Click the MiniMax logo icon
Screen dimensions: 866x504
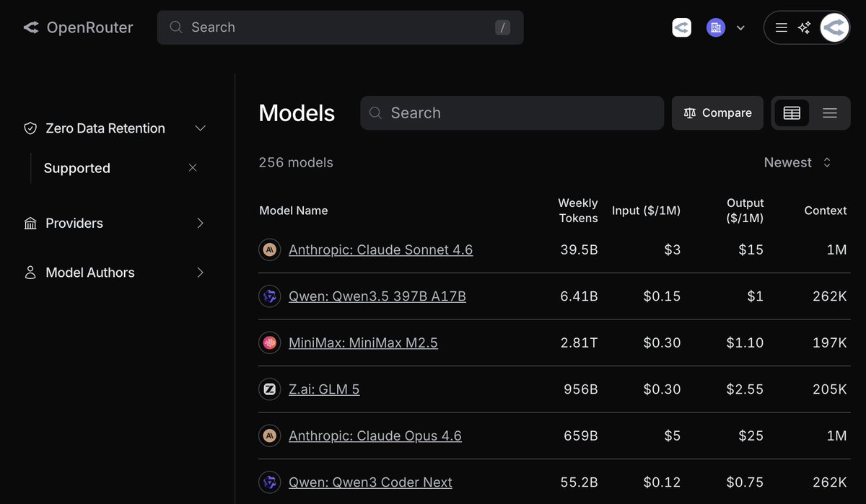[270, 343]
